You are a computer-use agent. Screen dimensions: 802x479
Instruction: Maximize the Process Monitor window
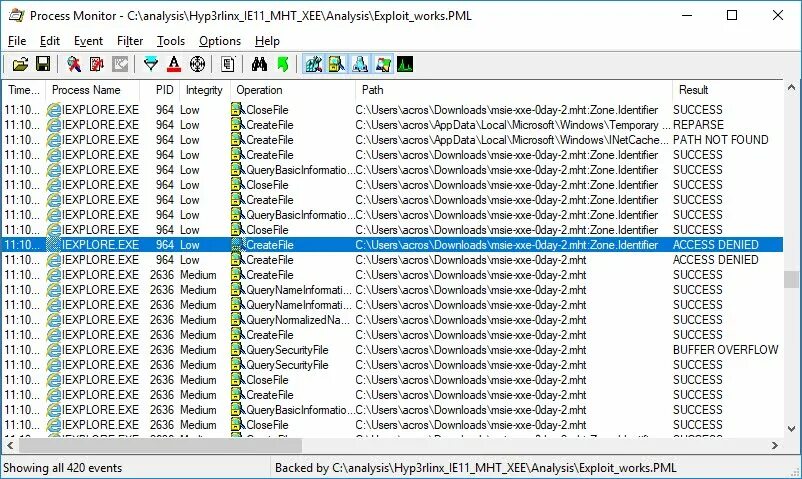732,15
